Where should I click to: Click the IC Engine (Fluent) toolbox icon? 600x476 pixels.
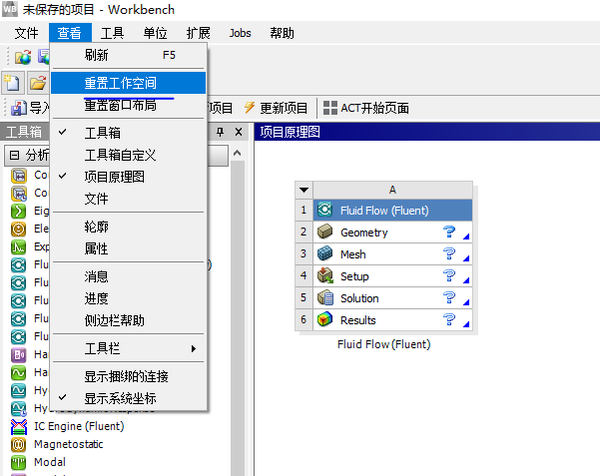(19, 427)
